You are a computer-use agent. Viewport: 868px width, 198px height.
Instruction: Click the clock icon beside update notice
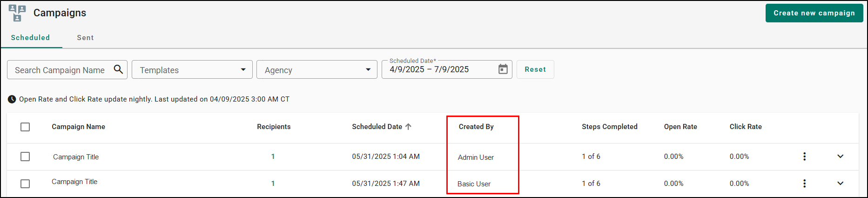12,99
